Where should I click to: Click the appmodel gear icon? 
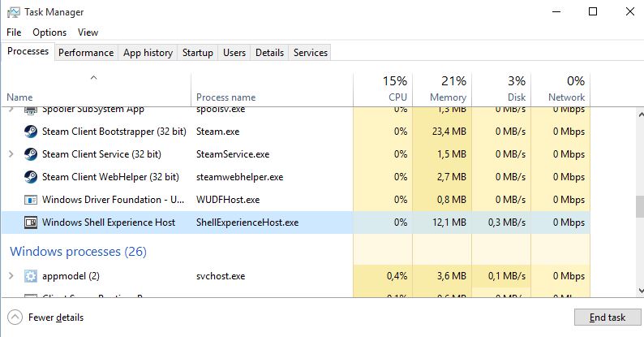click(30, 276)
